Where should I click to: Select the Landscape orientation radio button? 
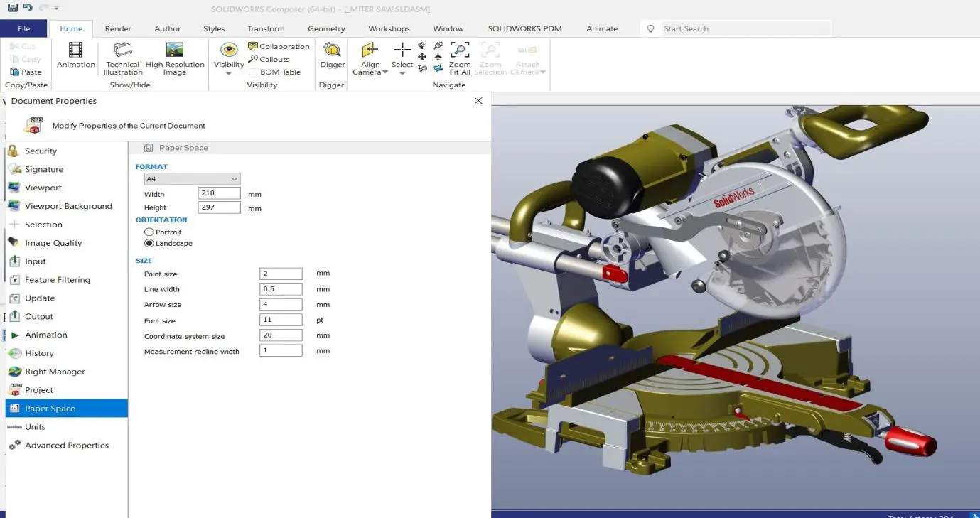(149, 244)
